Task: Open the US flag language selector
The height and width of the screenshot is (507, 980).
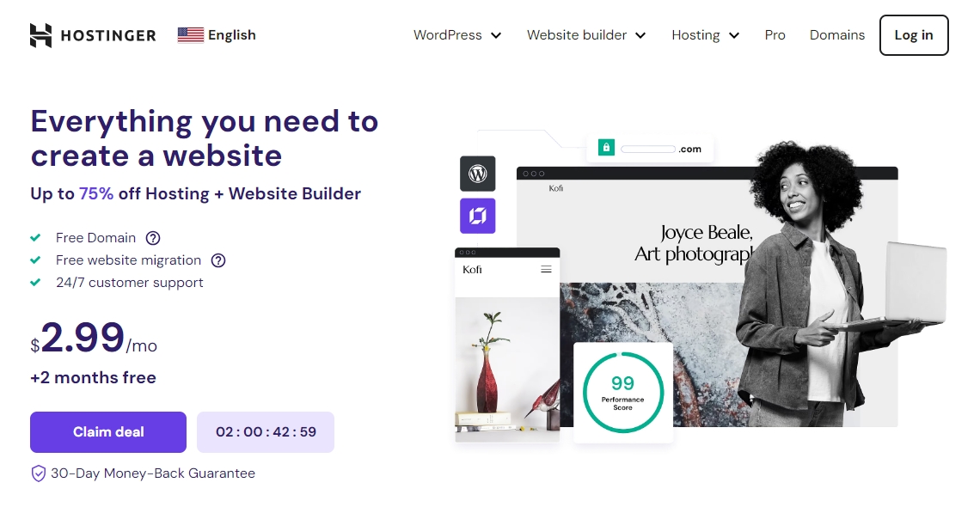Action: click(217, 35)
